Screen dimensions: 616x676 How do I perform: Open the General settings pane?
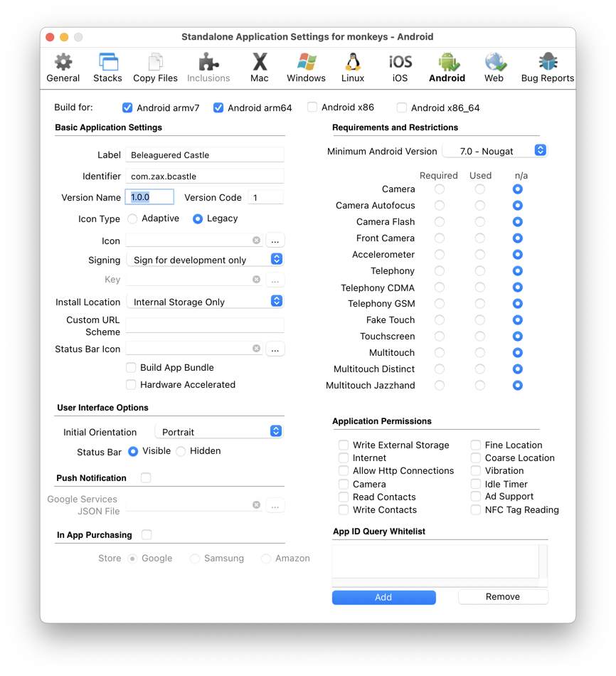(x=63, y=68)
